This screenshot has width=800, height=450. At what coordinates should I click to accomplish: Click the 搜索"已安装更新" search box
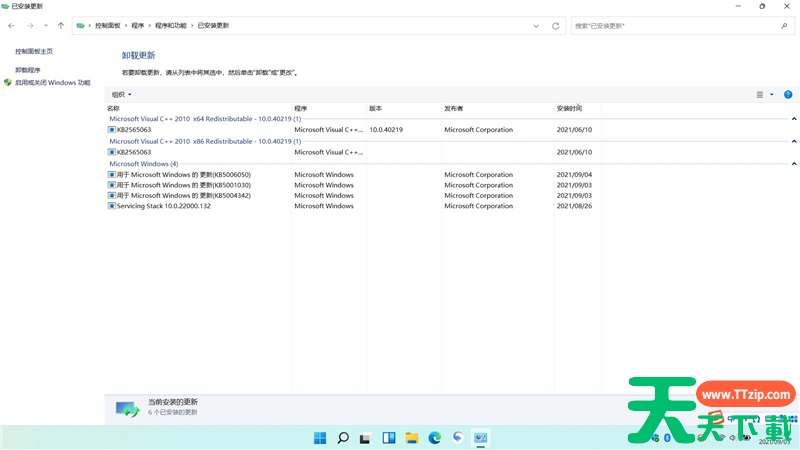(680, 26)
